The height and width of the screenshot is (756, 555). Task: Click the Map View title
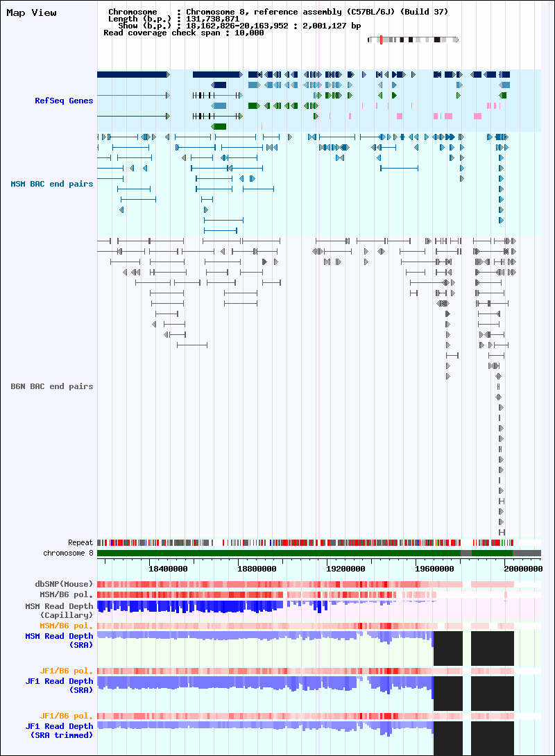(31, 12)
